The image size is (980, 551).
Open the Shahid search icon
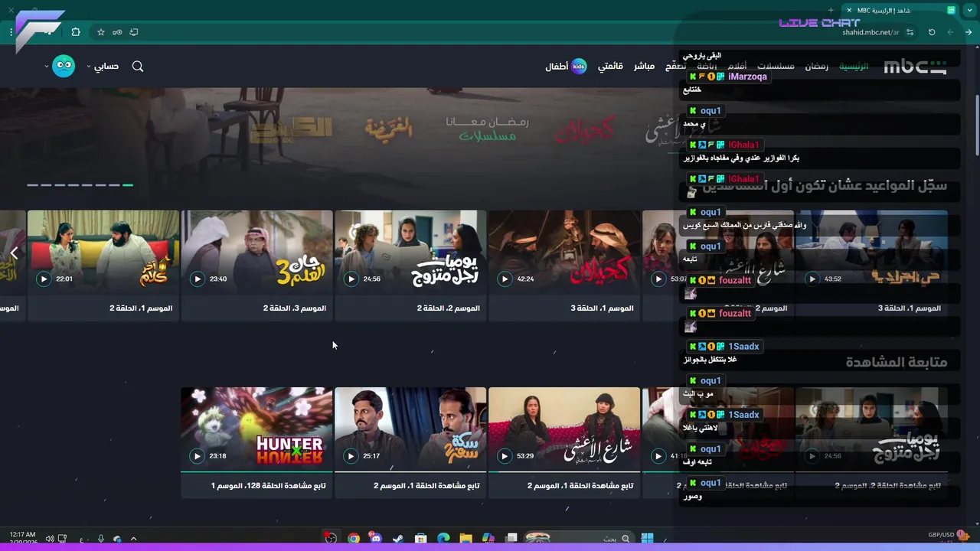click(x=138, y=67)
